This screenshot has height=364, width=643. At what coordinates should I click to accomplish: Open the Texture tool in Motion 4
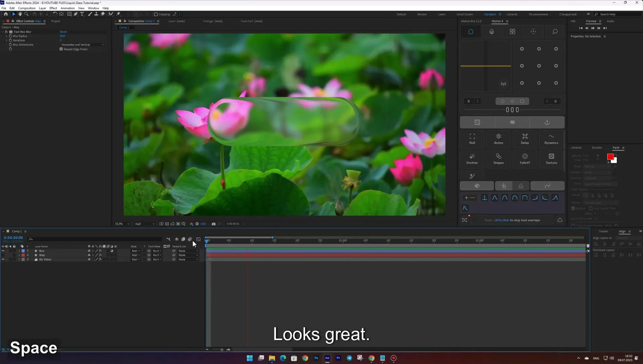click(x=551, y=159)
